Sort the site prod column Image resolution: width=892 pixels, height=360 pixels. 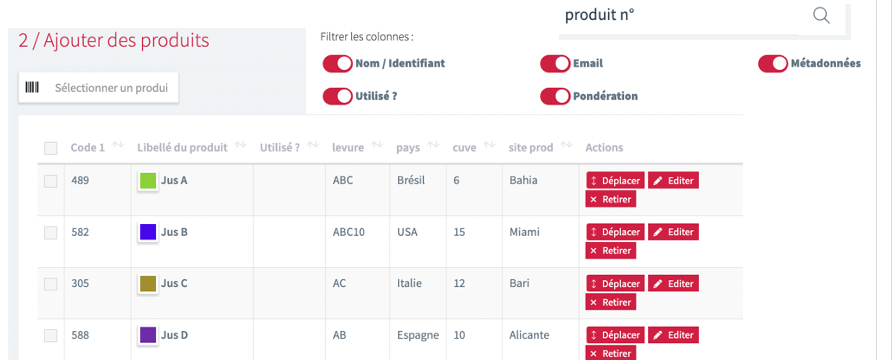tap(566, 146)
